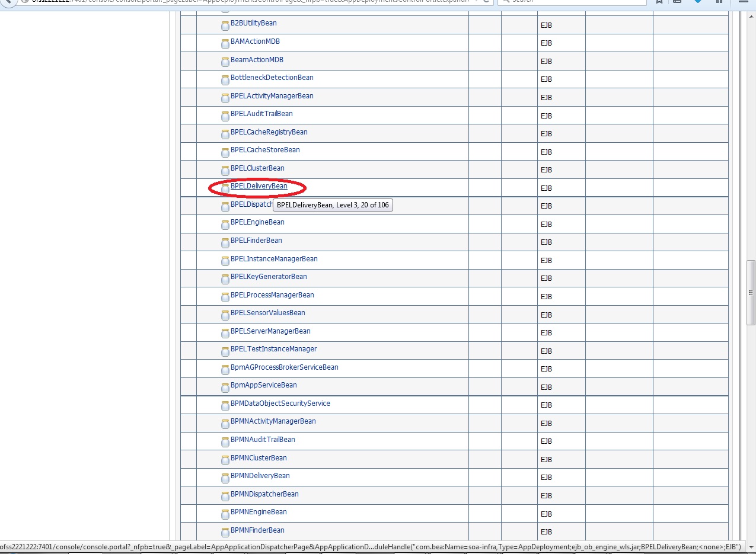The width and height of the screenshot is (756, 554).
Task: Open the BpmAGProcessBrokerServiceBean link
Action: [x=285, y=367]
